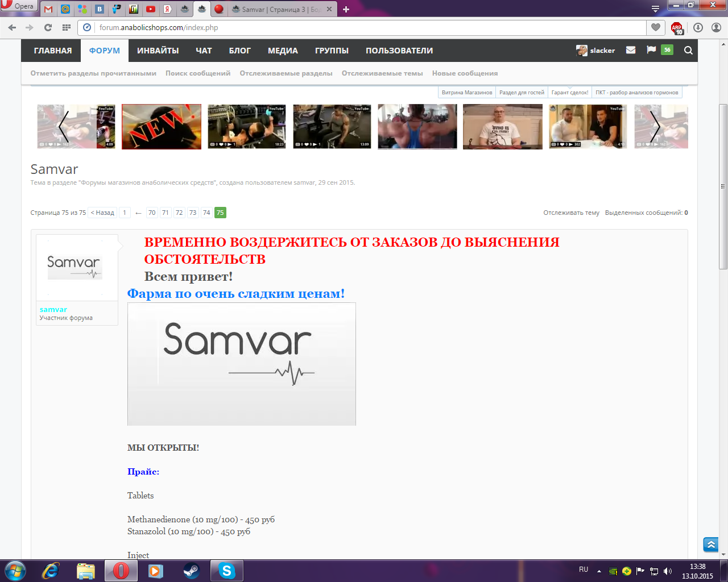Add page to bookmarks with heart icon
Screen dimensions: 728x582
tap(656, 27)
